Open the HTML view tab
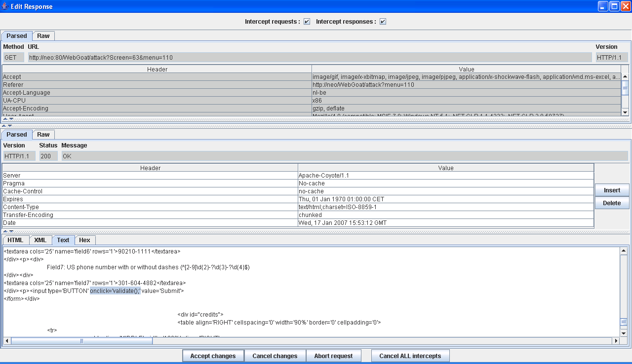632x364 pixels. click(x=15, y=240)
